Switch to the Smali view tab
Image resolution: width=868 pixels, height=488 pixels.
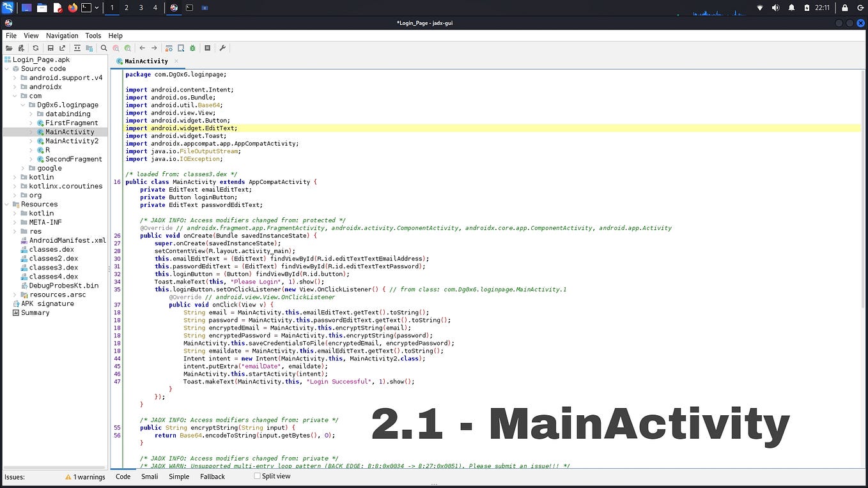tap(150, 477)
